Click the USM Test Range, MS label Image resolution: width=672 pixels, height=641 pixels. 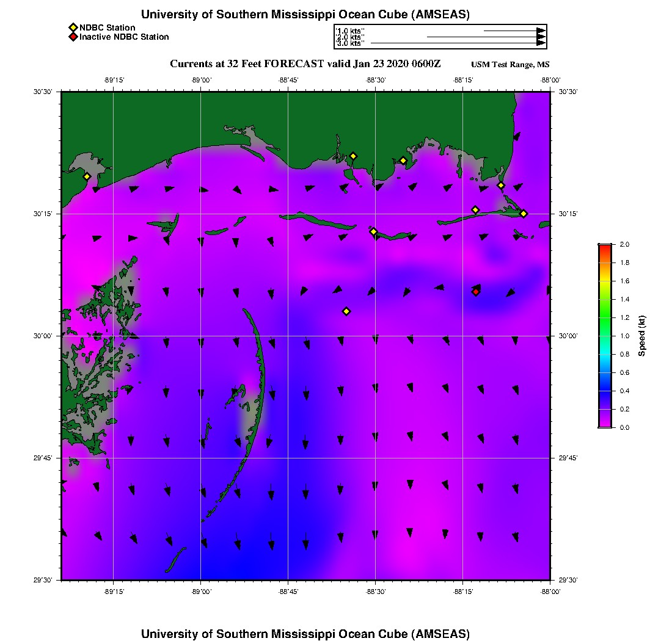click(510, 65)
